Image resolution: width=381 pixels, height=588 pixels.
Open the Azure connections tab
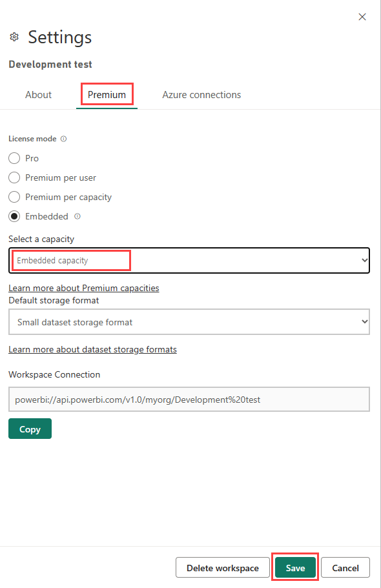(201, 94)
